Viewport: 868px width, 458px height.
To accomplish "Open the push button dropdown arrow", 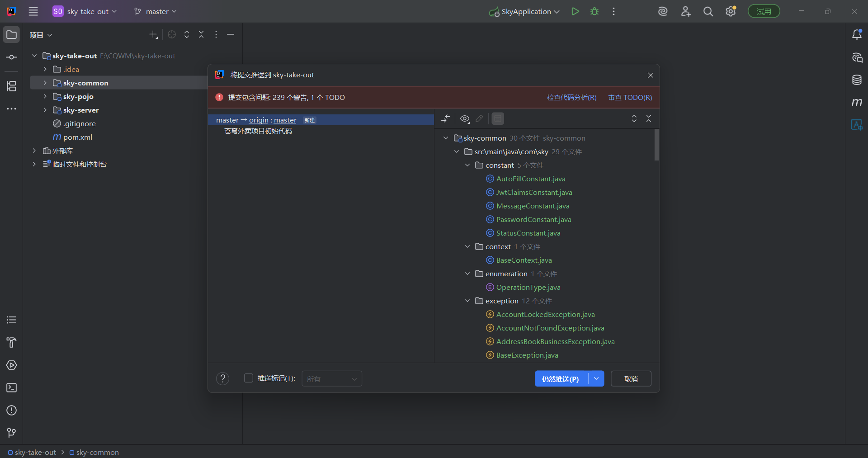I will tap(596, 379).
